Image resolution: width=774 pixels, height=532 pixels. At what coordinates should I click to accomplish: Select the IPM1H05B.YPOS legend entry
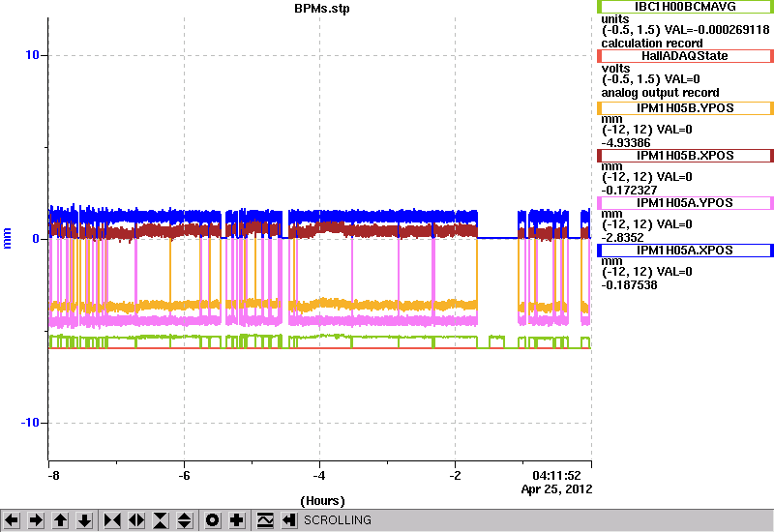point(685,108)
